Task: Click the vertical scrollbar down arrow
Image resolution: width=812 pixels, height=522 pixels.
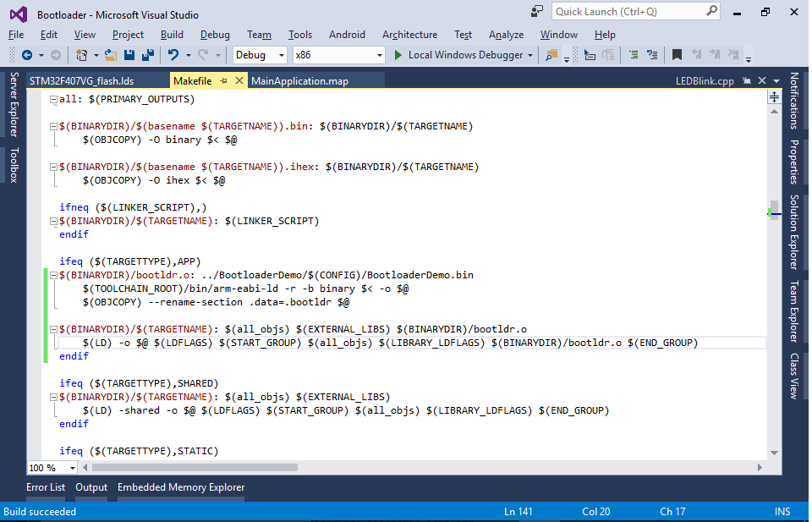Action: (774, 453)
